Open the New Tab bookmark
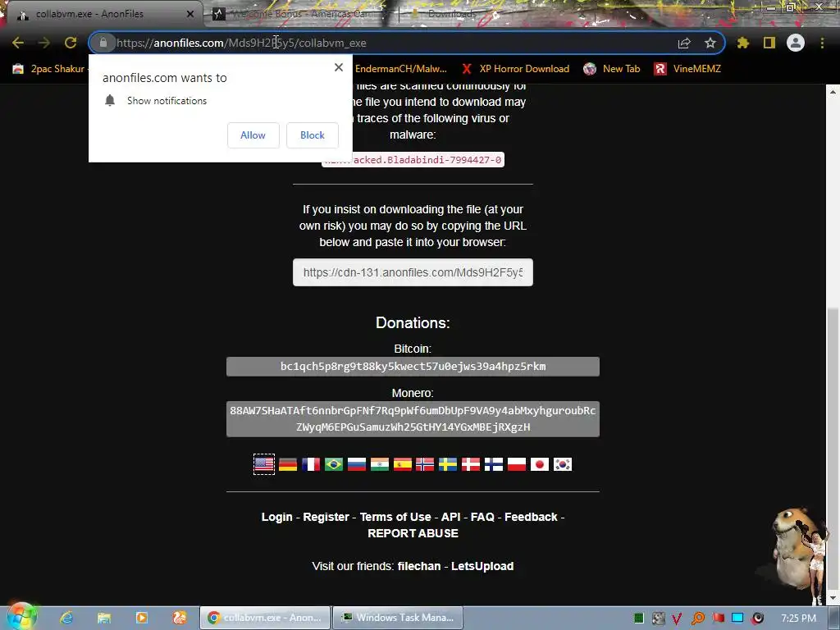This screenshot has width=840, height=630. [612, 69]
